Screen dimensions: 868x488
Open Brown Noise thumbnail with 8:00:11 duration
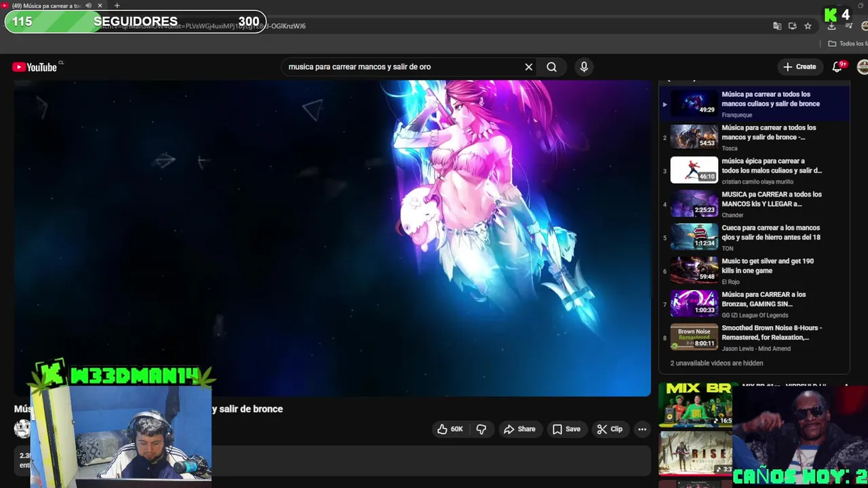point(694,337)
